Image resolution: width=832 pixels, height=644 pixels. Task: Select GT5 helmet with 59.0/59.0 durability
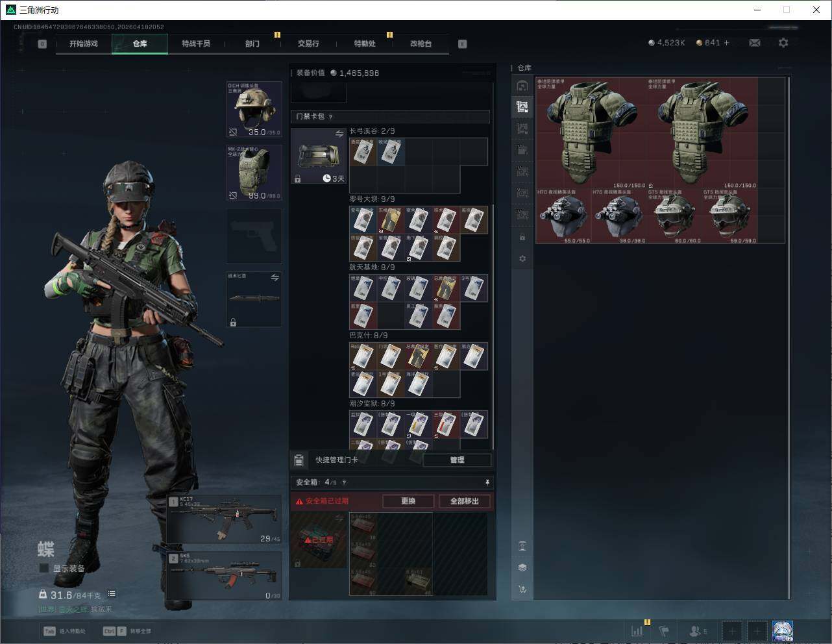pyautogui.click(x=729, y=216)
